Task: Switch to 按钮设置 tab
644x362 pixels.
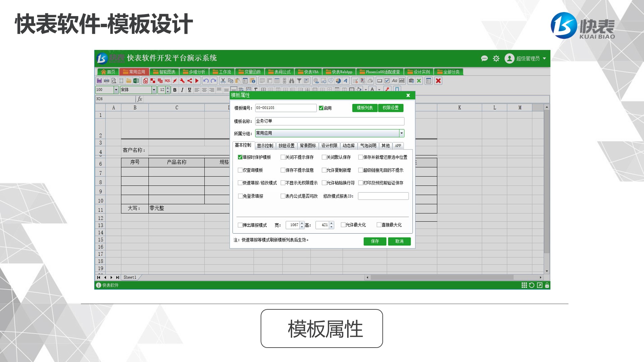Action: pyautogui.click(x=286, y=146)
